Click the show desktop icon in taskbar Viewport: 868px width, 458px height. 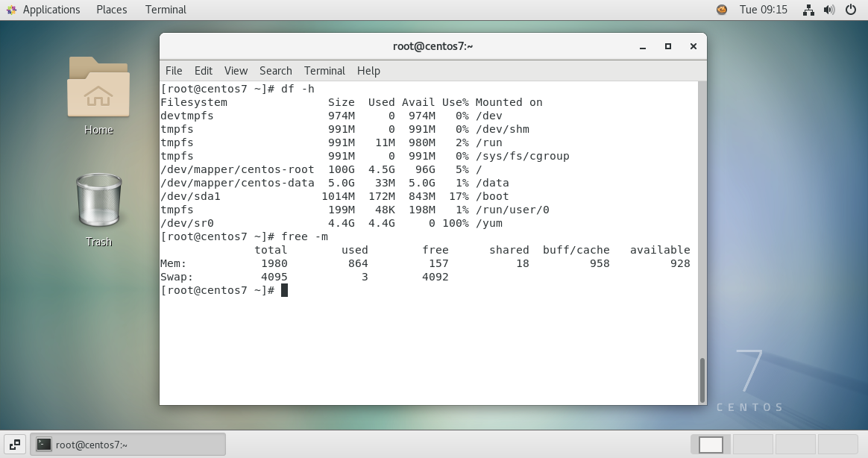pos(15,444)
